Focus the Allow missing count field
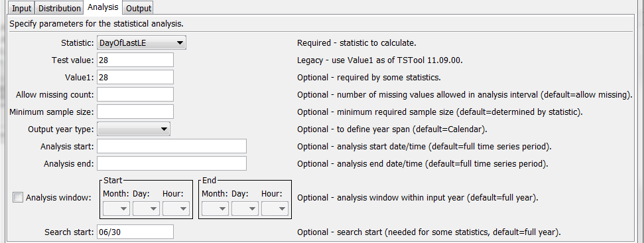 pyautogui.click(x=135, y=94)
